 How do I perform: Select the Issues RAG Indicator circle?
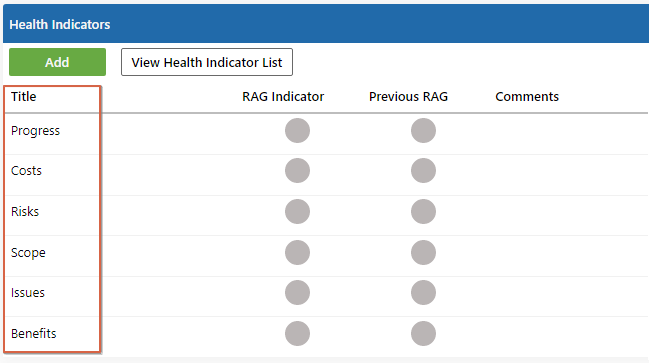tap(297, 293)
